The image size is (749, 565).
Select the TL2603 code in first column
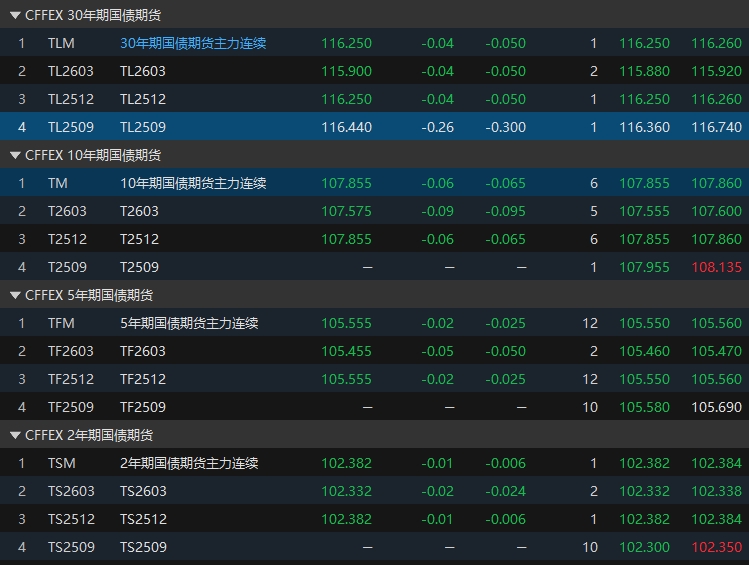[71, 71]
